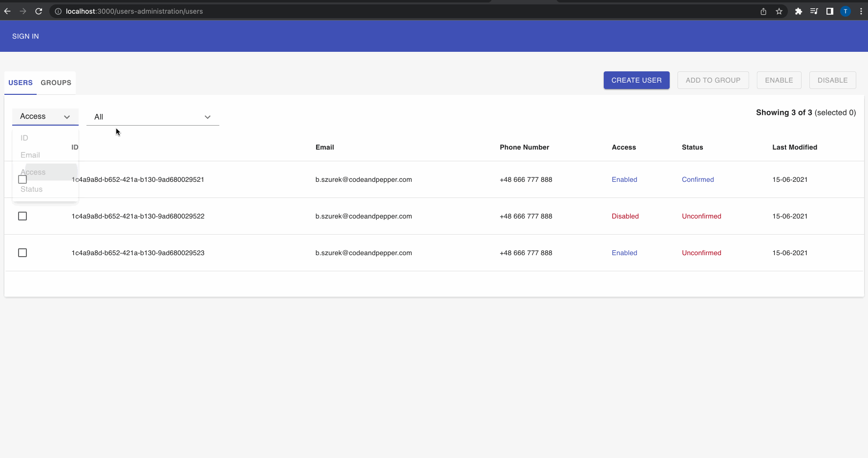Image resolution: width=868 pixels, height=458 pixels.
Task: Bookmark this page with the star icon
Action: (779, 11)
